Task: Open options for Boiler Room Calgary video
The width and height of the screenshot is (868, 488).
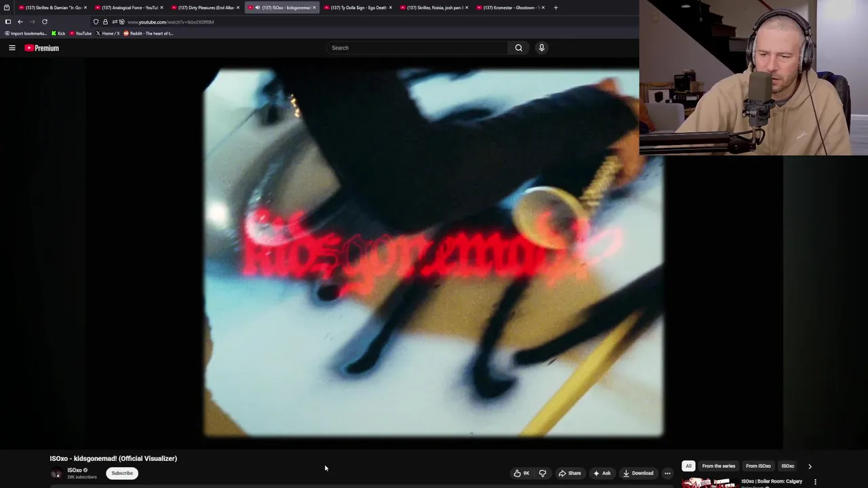Action: (x=815, y=482)
